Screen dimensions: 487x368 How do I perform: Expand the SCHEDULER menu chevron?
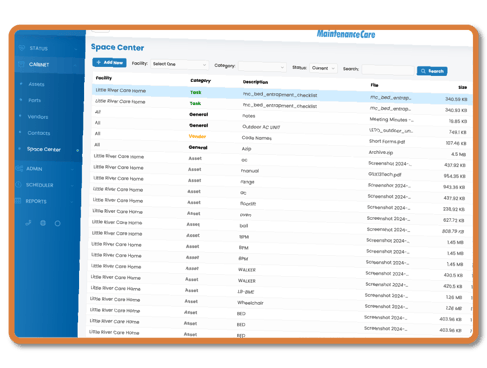pyautogui.click(x=72, y=185)
